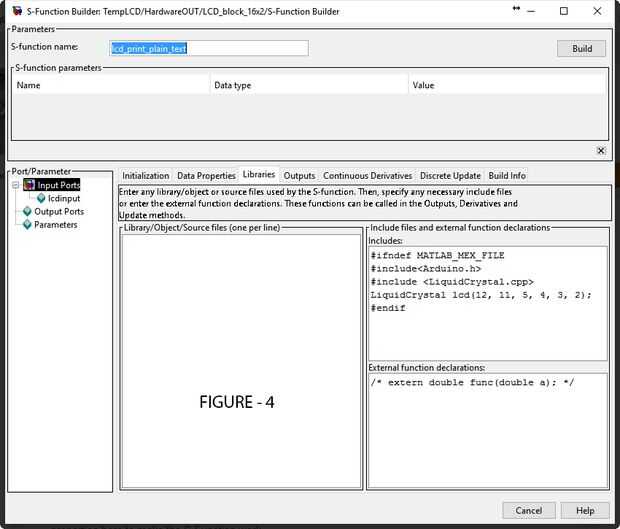Switch to the Initialization tab
Screen dimensions: 620x529
[x=146, y=176]
